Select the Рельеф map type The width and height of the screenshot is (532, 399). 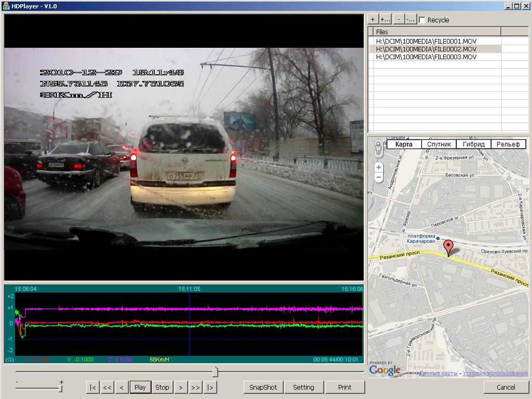[x=508, y=144]
